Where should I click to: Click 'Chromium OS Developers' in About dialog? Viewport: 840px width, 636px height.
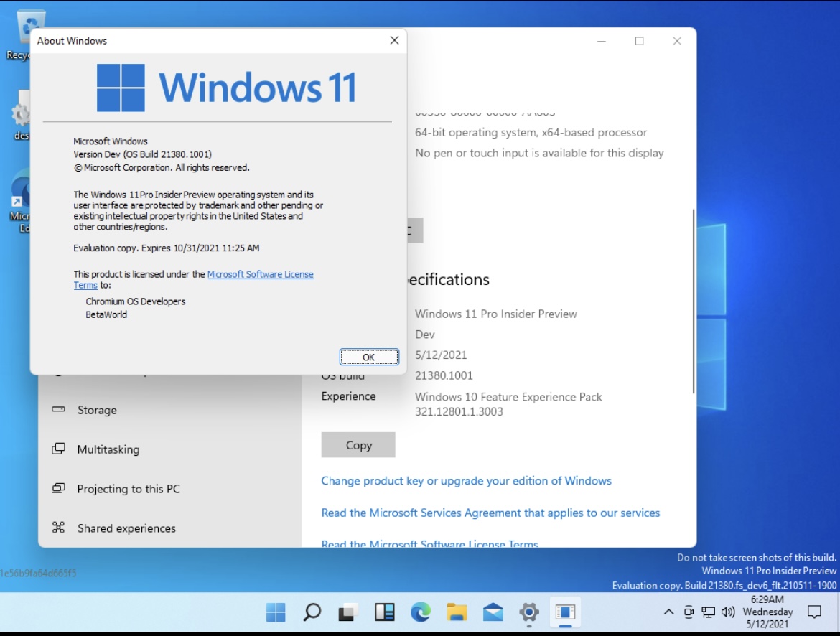136,301
